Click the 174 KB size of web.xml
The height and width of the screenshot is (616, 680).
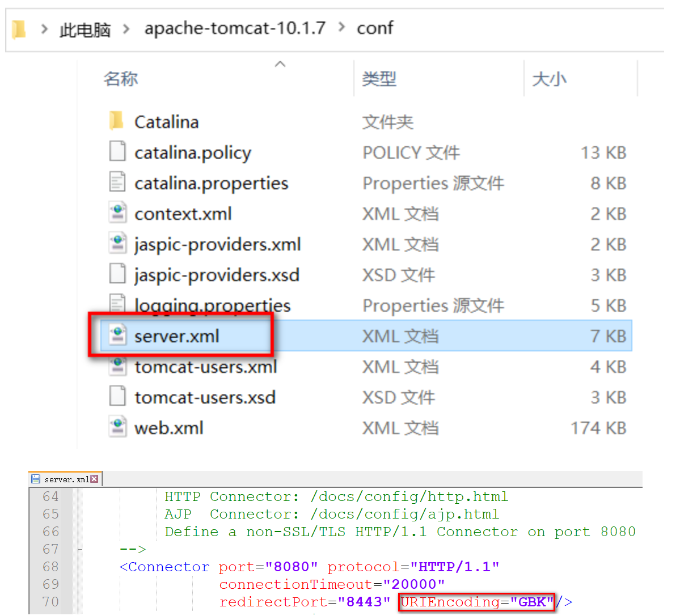(x=599, y=428)
